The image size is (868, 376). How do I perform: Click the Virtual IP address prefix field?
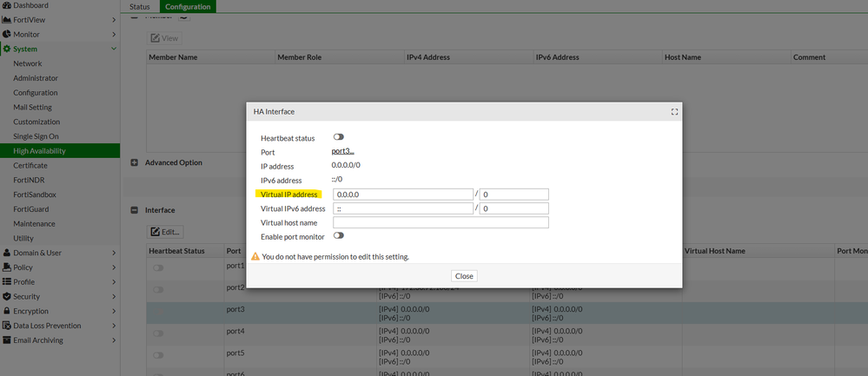click(514, 195)
